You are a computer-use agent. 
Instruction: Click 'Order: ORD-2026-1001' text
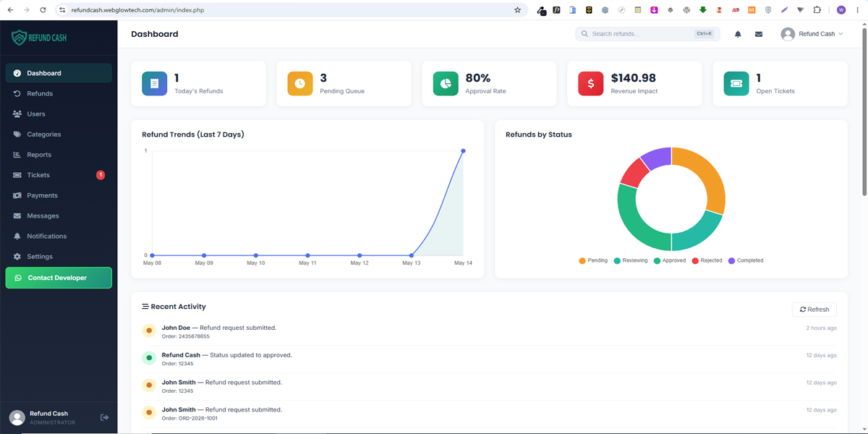pyautogui.click(x=190, y=418)
